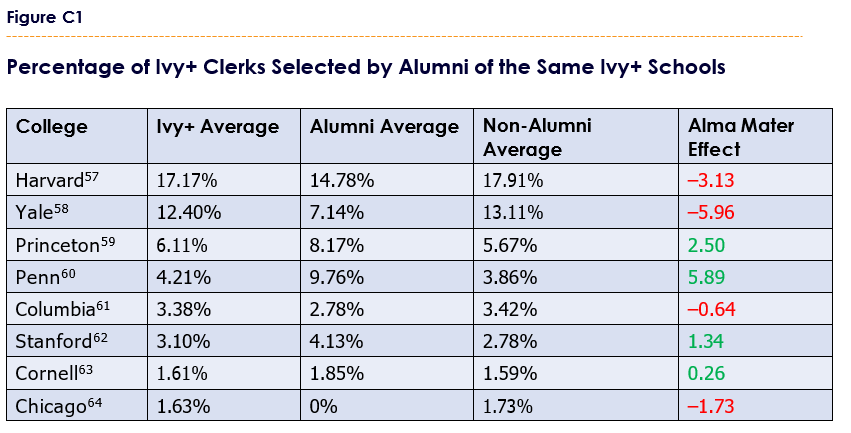Select the table title about Ivy+ Clerks
The width and height of the screenshot is (851, 433).
(x=366, y=67)
